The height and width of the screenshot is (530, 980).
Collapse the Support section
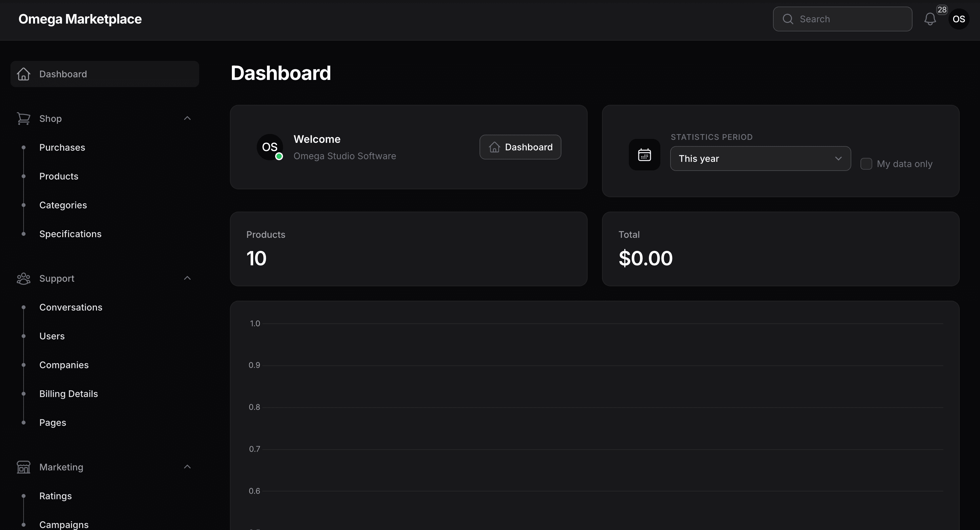(x=187, y=278)
